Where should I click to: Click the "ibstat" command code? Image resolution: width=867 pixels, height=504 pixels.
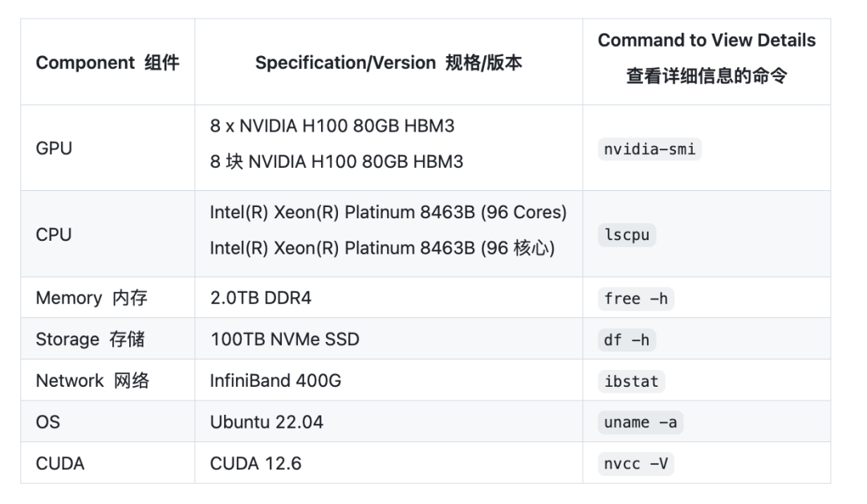pyautogui.click(x=632, y=381)
